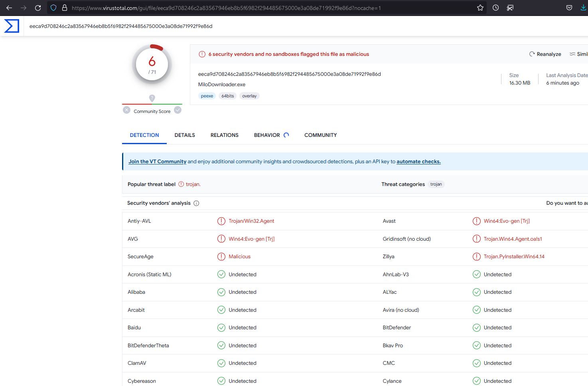Screen dimensions: 588x386
Task: Click the browser back arrow
Action: click(9, 8)
